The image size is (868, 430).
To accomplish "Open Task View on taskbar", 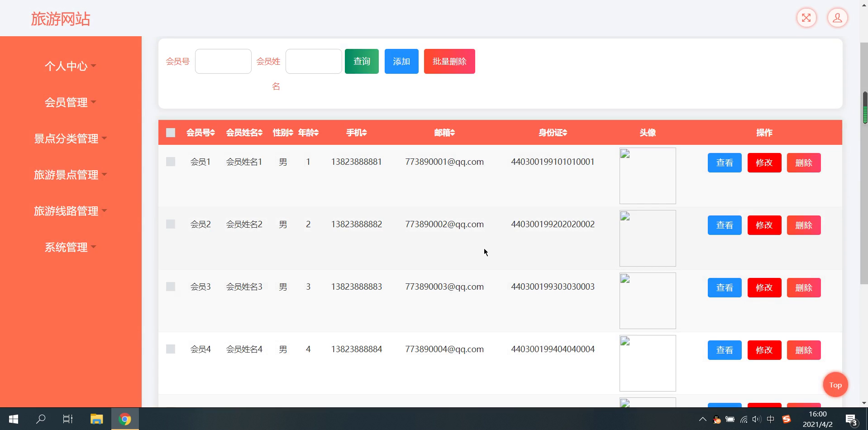I will click(68, 419).
